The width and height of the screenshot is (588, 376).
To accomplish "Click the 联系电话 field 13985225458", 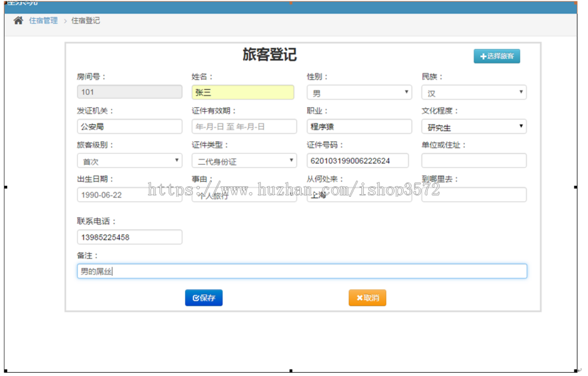I will point(130,237).
